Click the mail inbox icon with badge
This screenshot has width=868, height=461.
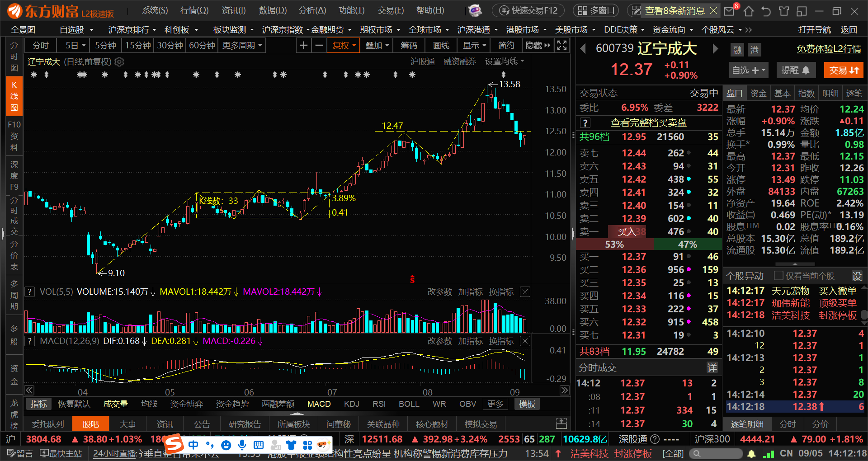[x=729, y=10]
